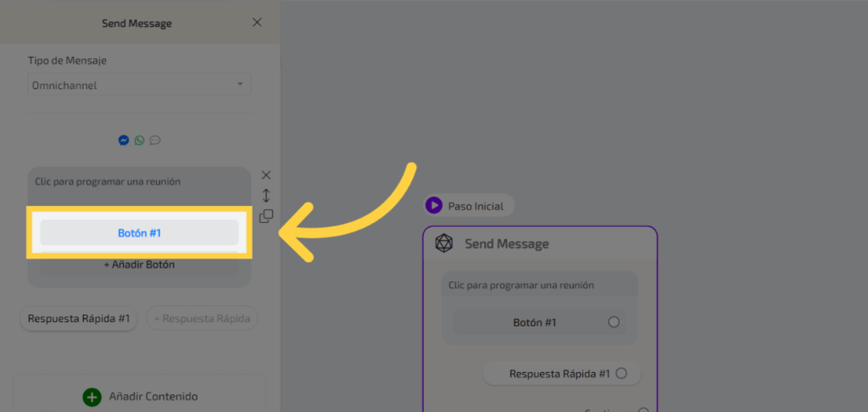Click the vertical reorder arrow icon
Screen dimensions: 868x412
pyautogui.click(x=266, y=196)
